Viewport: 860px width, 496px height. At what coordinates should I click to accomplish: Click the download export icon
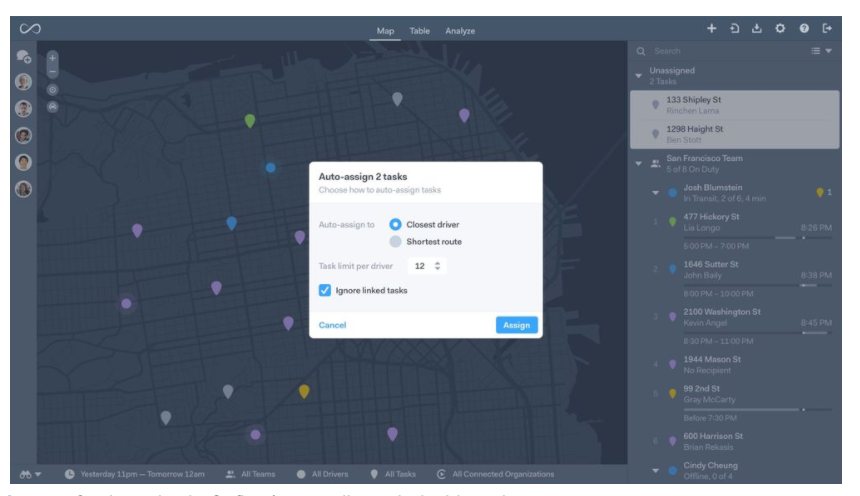point(757,29)
